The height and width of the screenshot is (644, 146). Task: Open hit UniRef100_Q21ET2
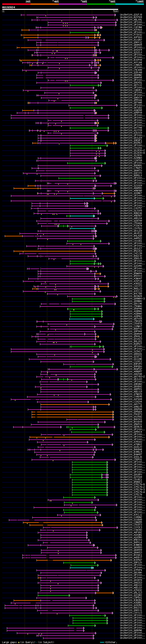[131, 357]
